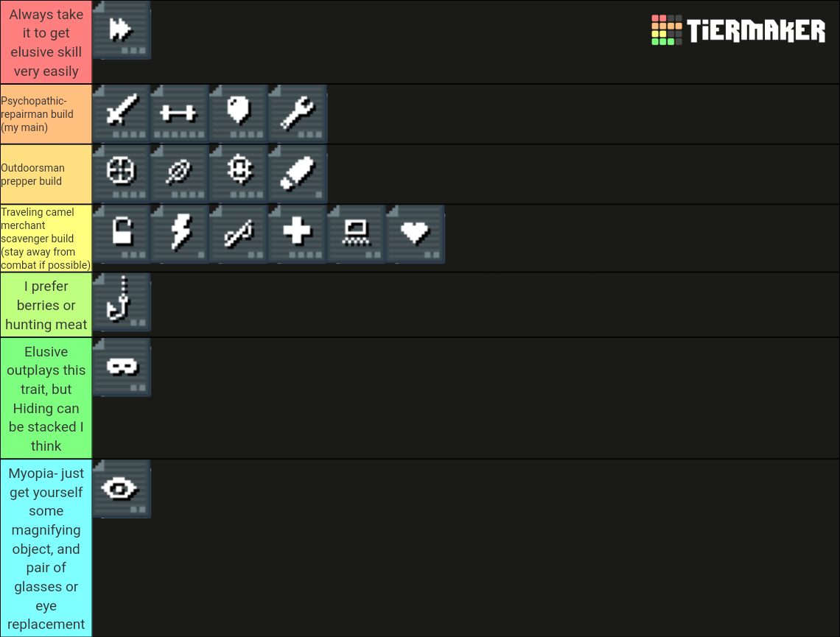Select the leaf Botany icon in Outdoorsman row

[180, 173]
